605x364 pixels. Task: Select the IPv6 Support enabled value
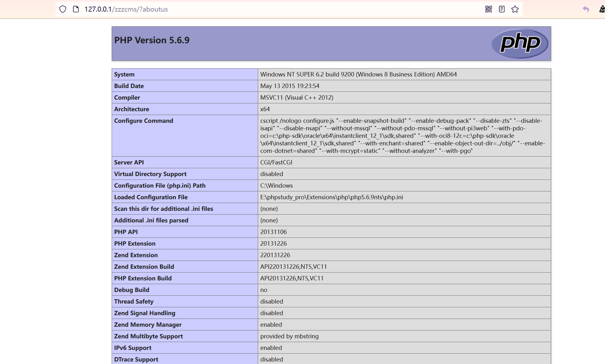tap(271, 348)
